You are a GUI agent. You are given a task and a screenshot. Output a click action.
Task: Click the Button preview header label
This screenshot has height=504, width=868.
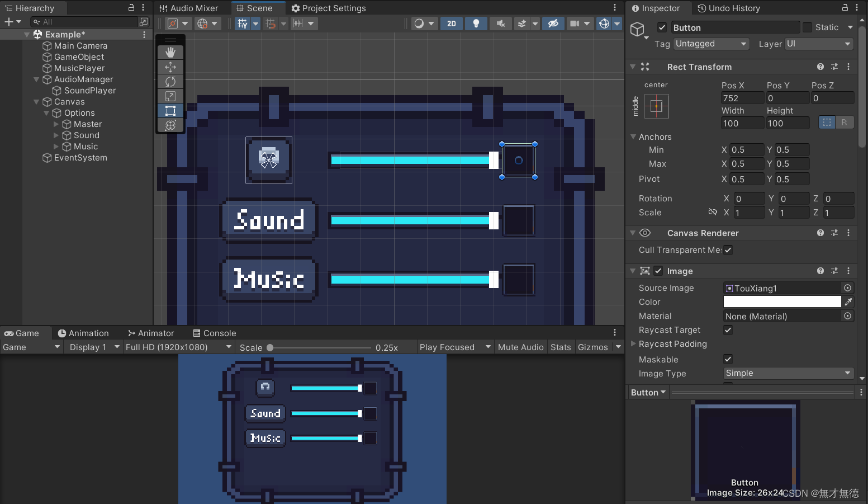click(x=648, y=393)
